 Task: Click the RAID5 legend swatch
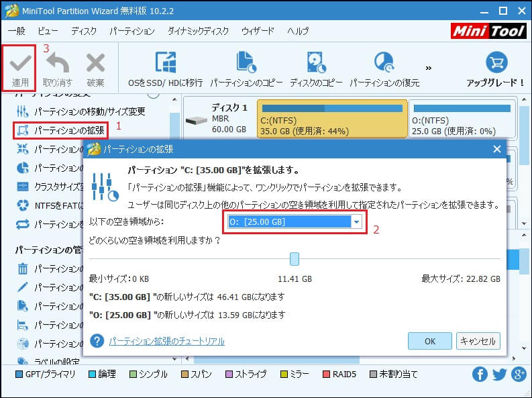tap(327, 375)
